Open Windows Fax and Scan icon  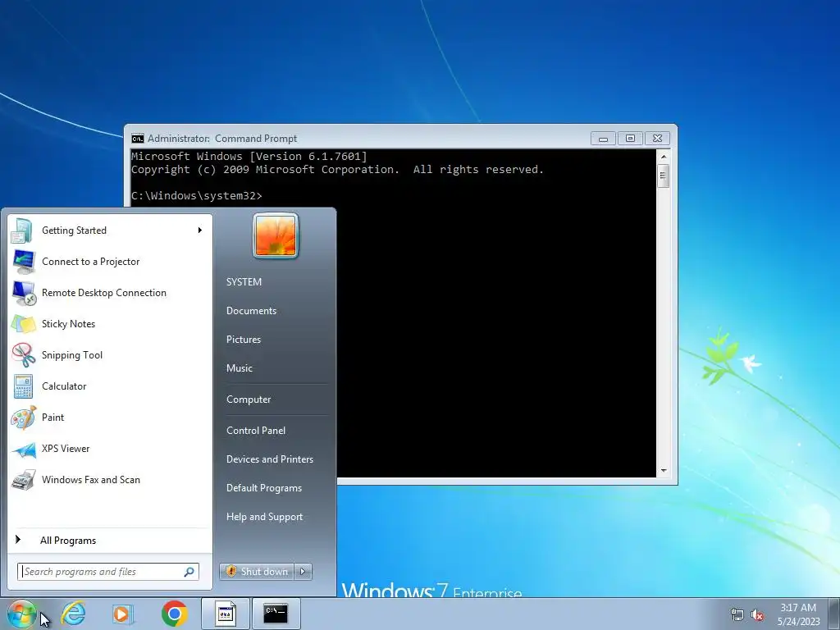click(x=24, y=480)
